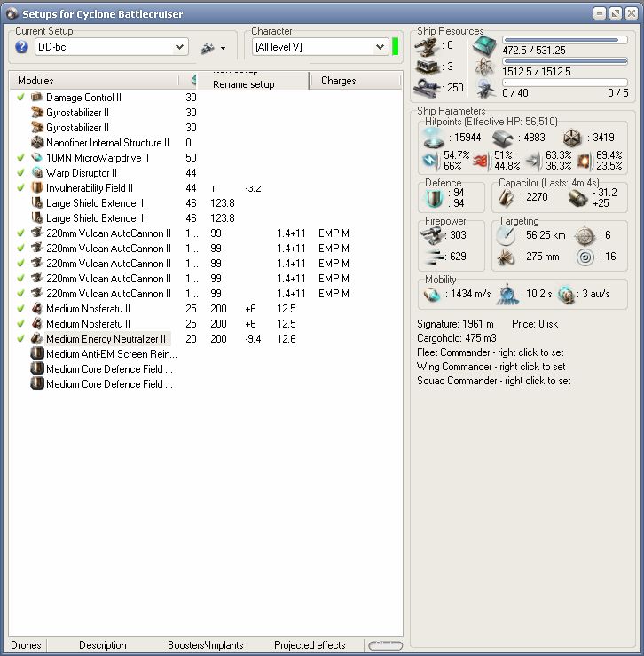
Task: Click the max velocity icon showing 1434 m/s
Action: [x=432, y=294]
